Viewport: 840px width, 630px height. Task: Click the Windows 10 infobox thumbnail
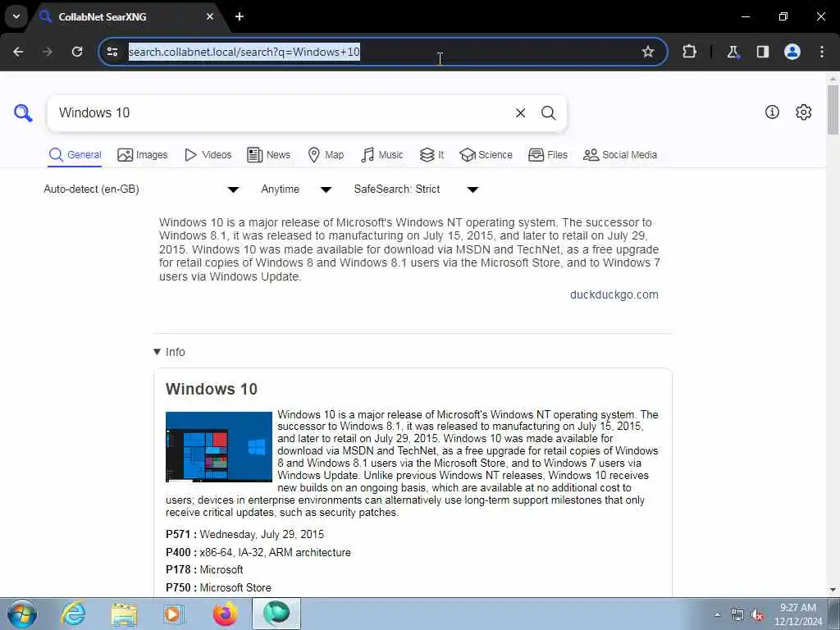218,447
